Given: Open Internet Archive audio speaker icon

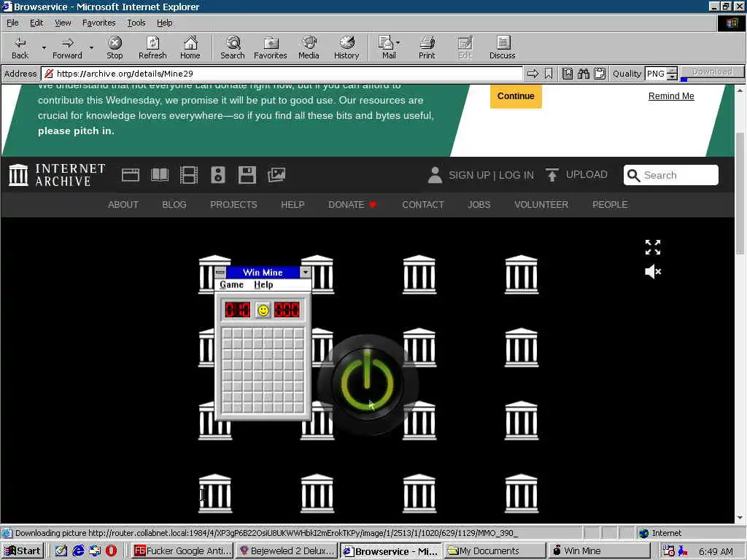Looking at the screenshot, I should pyautogui.click(x=217, y=175).
